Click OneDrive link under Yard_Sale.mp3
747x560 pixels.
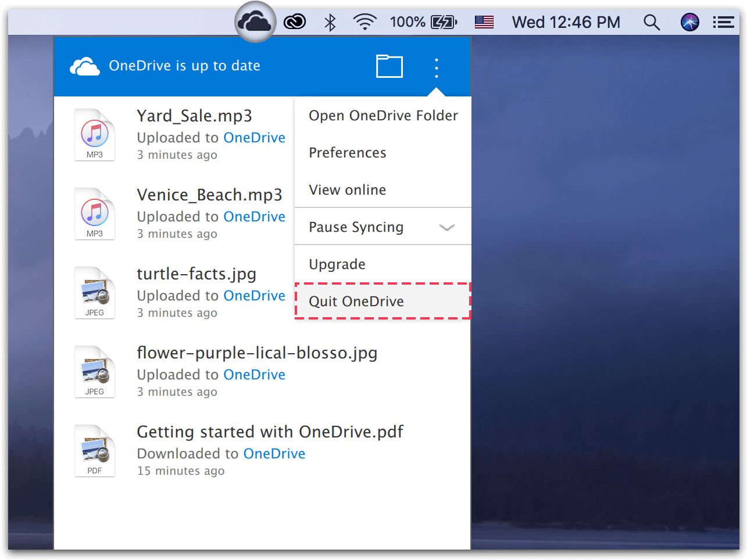point(255,138)
